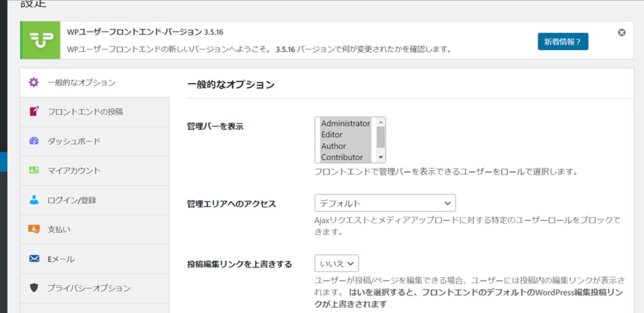Click the shield icon for プライバシーオプション
Image resolution: width=644 pixels, height=313 pixels.
(34, 288)
